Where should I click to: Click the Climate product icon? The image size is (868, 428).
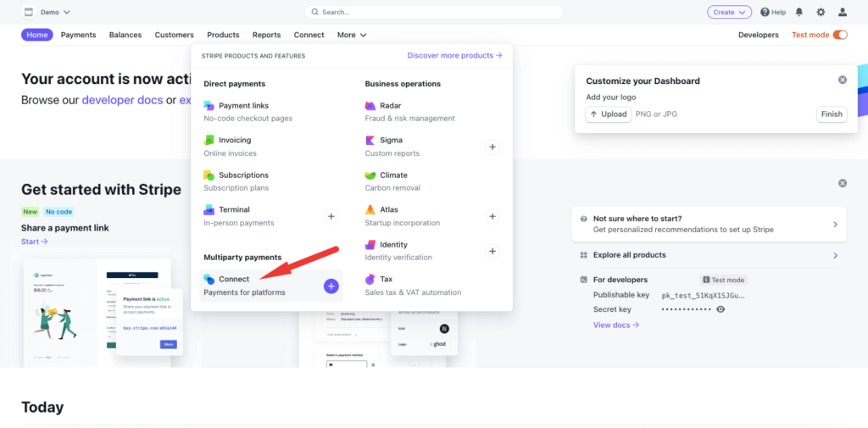click(370, 175)
